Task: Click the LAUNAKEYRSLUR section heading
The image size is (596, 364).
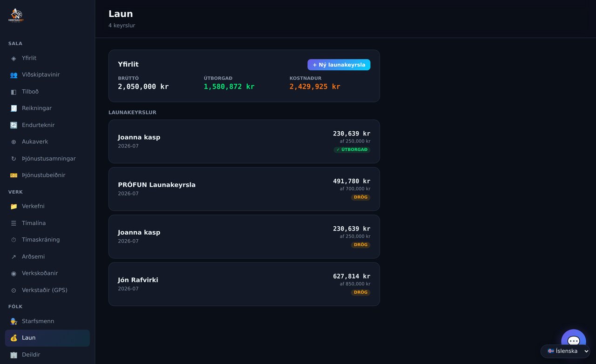Action: click(132, 113)
